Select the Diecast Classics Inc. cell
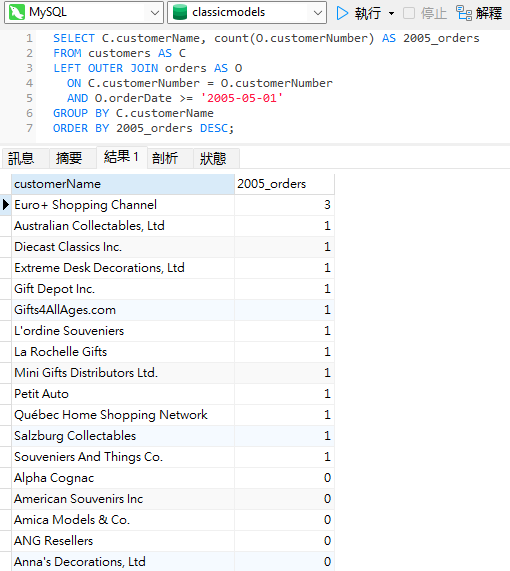Viewport: 510px width, 571px height. pyautogui.click(x=123, y=247)
